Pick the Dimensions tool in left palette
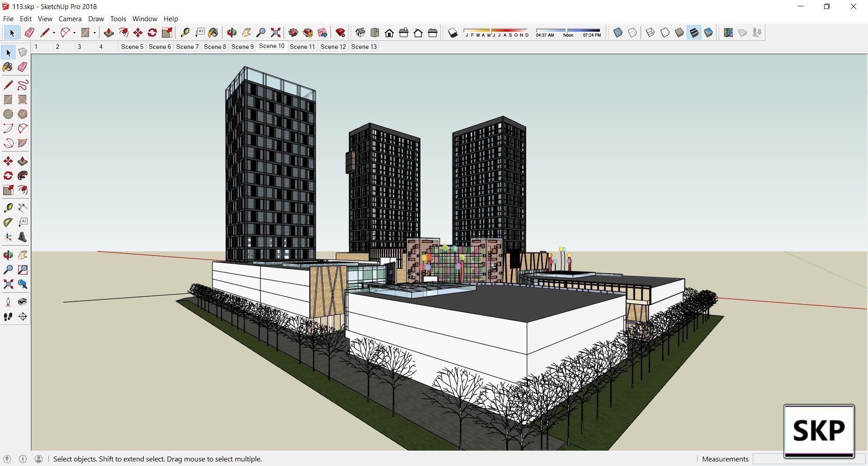The width and height of the screenshot is (868, 466). pos(23,208)
